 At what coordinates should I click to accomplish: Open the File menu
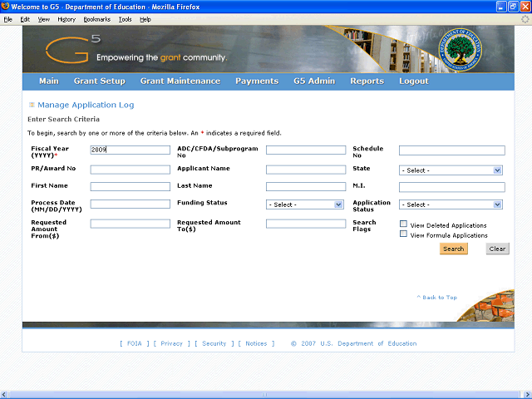(7, 19)
